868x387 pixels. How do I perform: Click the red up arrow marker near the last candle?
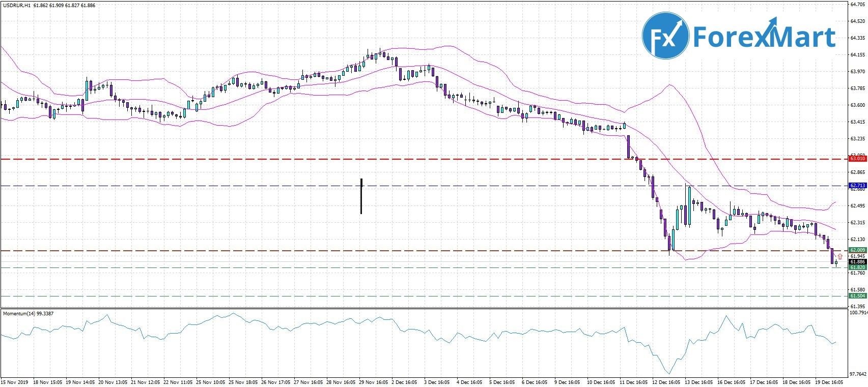click(x=840, y=256)
